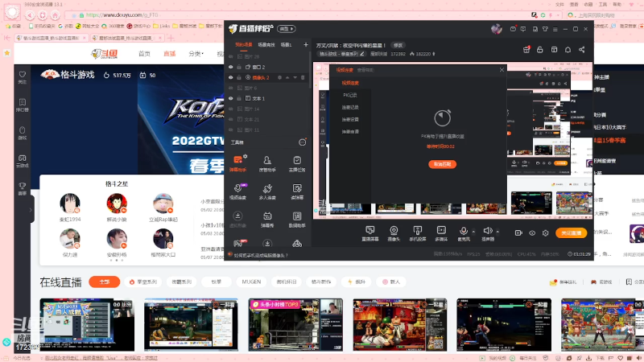Click the orange 取消匹配 button

coord(442,164)
